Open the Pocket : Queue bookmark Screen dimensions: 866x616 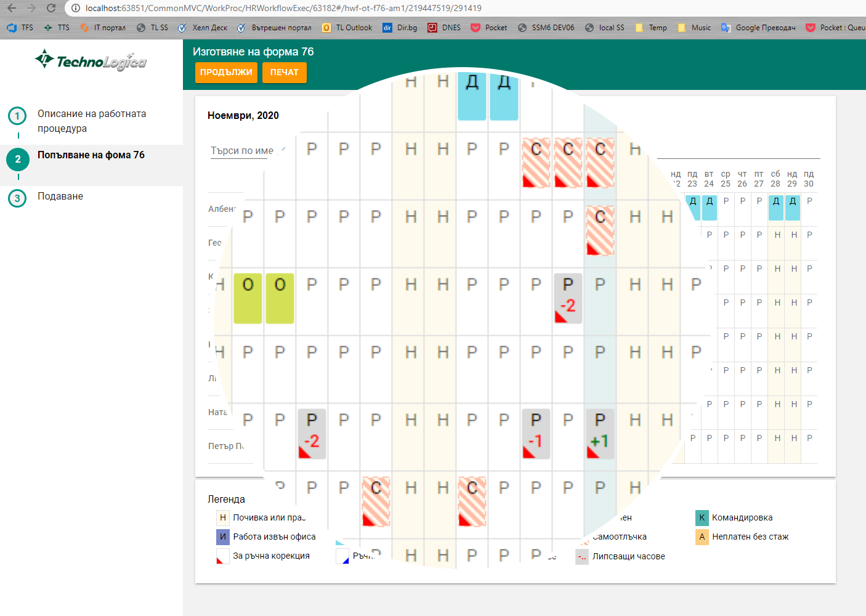pyautogui.click(x=836, y=28)
